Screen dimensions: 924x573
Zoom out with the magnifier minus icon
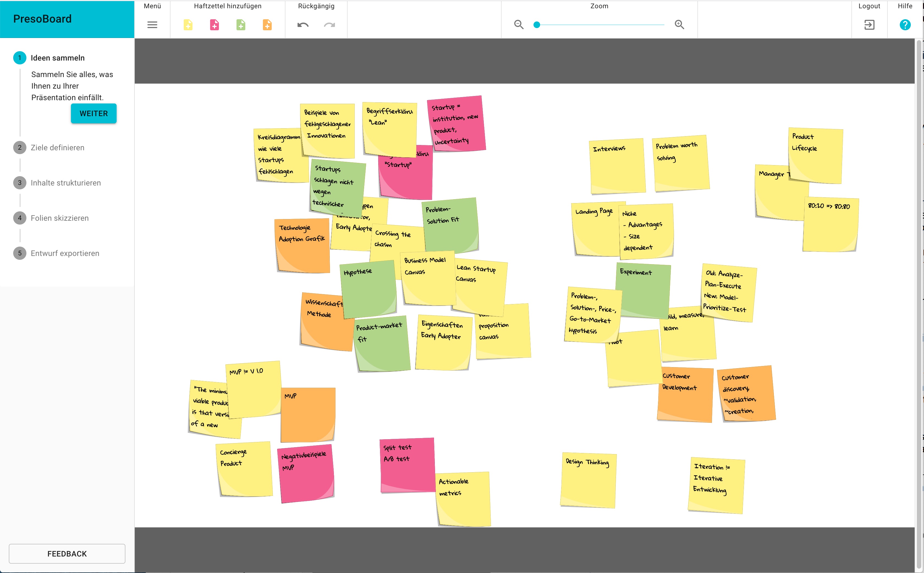pos(519,25)
